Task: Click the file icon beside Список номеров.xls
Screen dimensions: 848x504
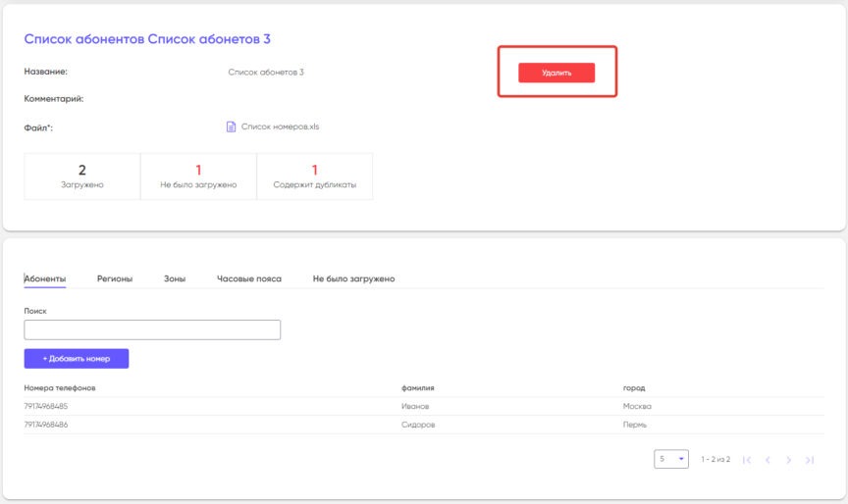Action: click(231, 126)
